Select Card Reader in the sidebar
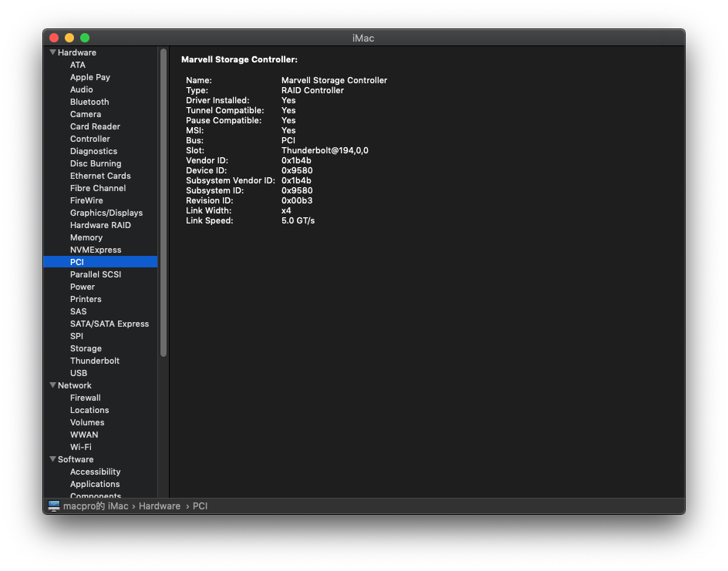The height and width of the screenshot is (571, 728). (95, 126)
